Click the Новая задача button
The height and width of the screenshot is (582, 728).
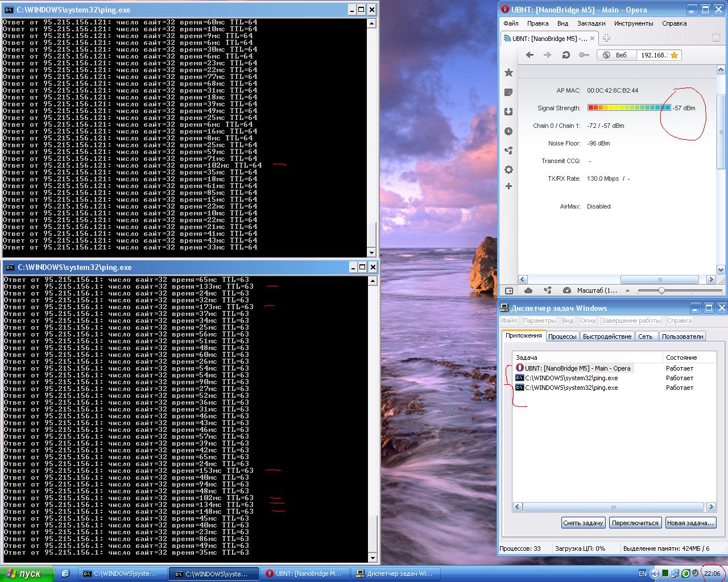point(690,523)
